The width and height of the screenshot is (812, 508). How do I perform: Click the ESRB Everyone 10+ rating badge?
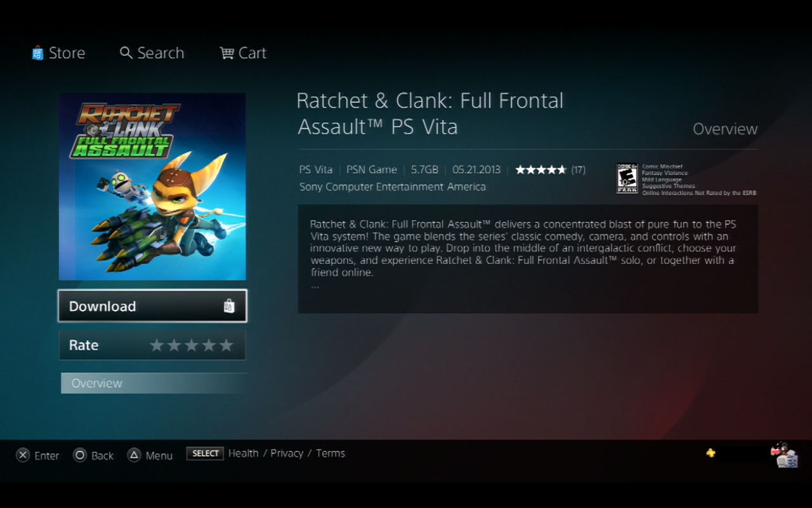pyautogui.click(x=627, y=178)
